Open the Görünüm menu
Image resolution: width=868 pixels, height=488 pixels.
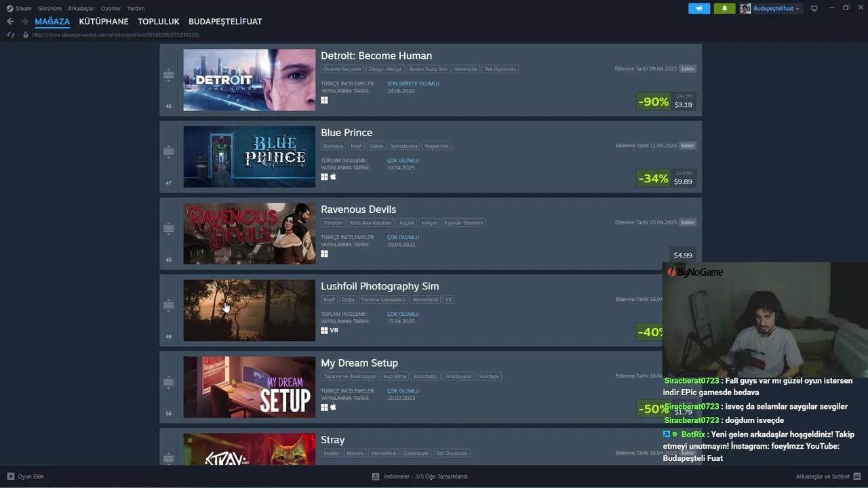coord(50,9)
